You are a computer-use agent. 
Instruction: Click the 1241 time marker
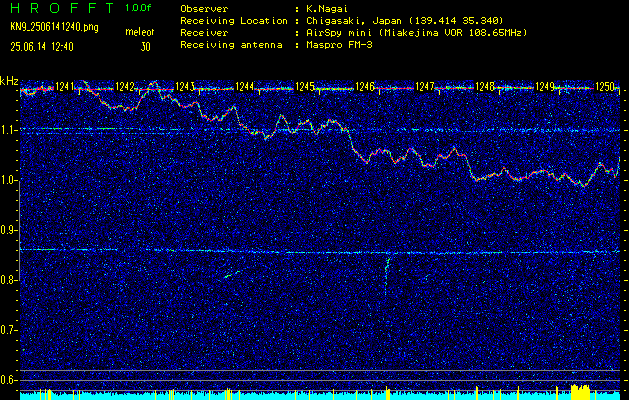64,86
